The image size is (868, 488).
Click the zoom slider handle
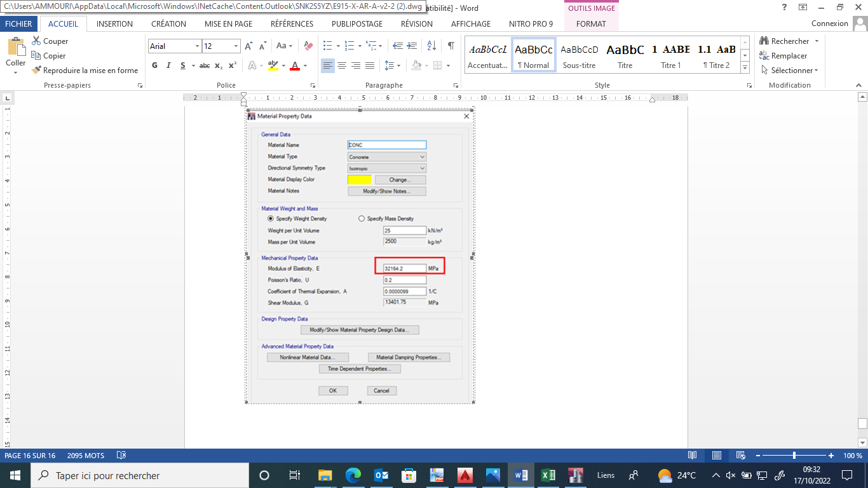click(x=794, y=456)
